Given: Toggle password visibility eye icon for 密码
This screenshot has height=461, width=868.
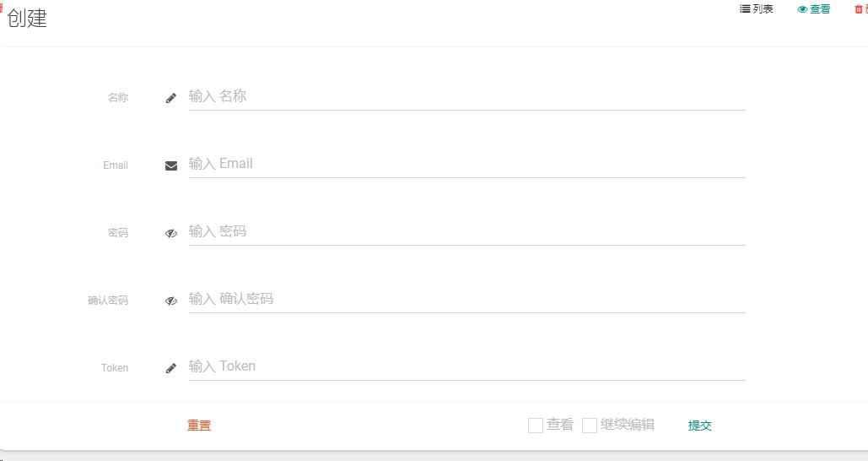Looking at the screenshot, I should [x=171, y=233].
